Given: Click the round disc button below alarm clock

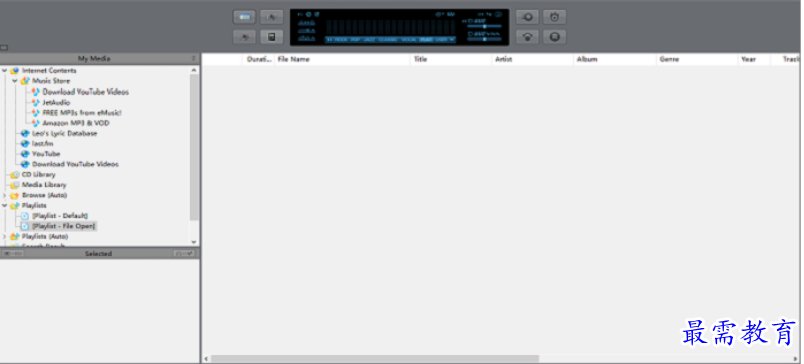Looking at the screenshot, I should 554,37.
